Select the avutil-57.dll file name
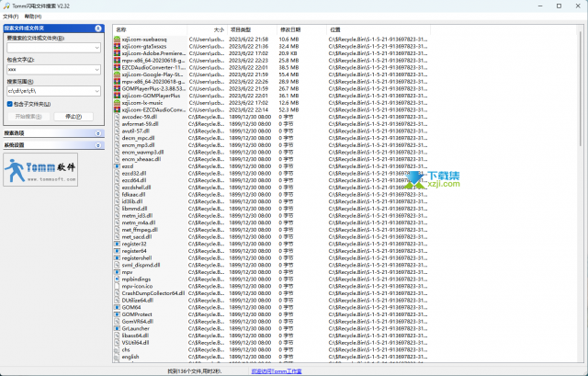The width and height of the screenshot is (588, 376). coord(135,131)
